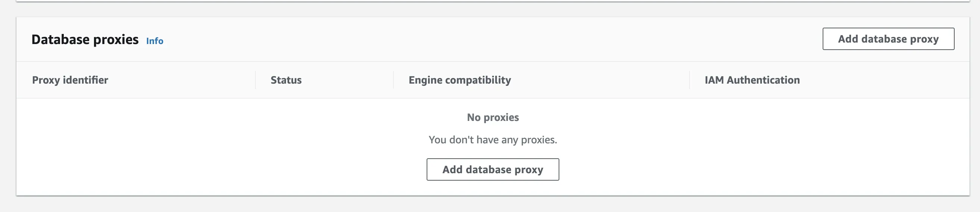980x212 pixels.
Task: Click the No proxies empty-state title
Action: [493, 117]
